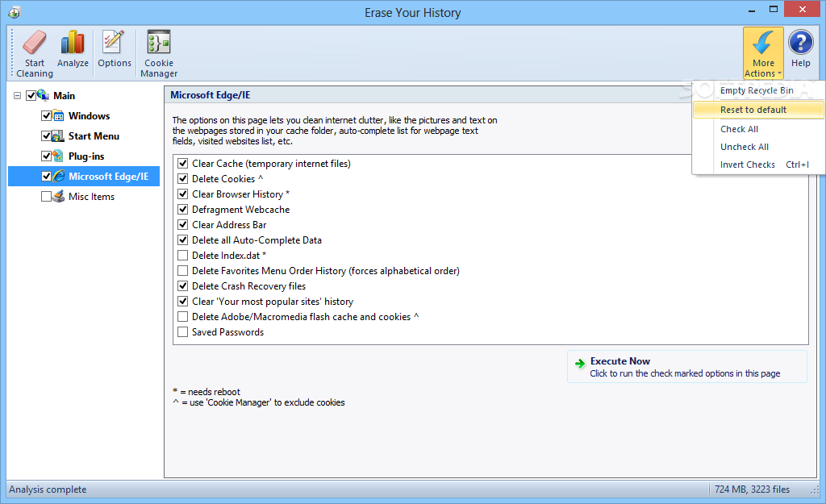This screenshot has width=826, height=504.
Task: Uncheck Clear Cache temporary internet files
Action: point(183,164)
